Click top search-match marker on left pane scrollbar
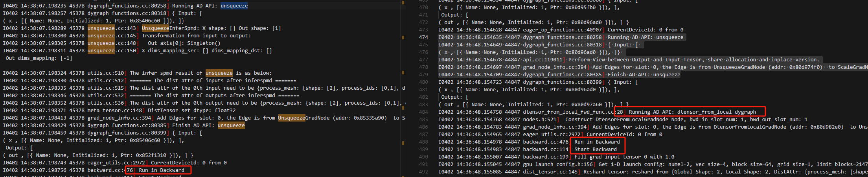Screen dimensions: 868x177 [x=403, y=2]
